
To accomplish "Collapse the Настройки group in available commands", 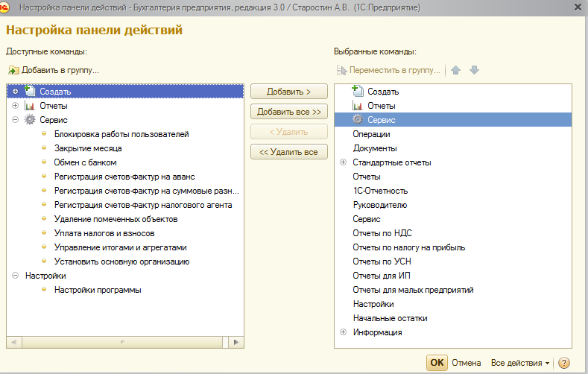I will pos(16,276).
